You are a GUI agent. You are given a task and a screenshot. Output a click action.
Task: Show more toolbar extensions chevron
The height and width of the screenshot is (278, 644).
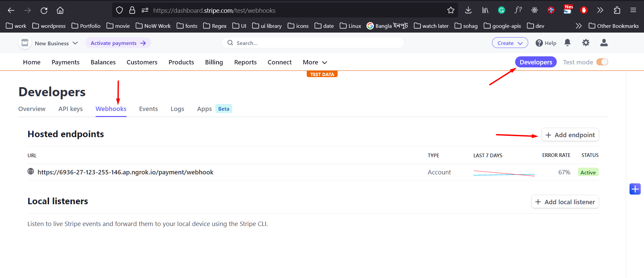click(600, 10)
